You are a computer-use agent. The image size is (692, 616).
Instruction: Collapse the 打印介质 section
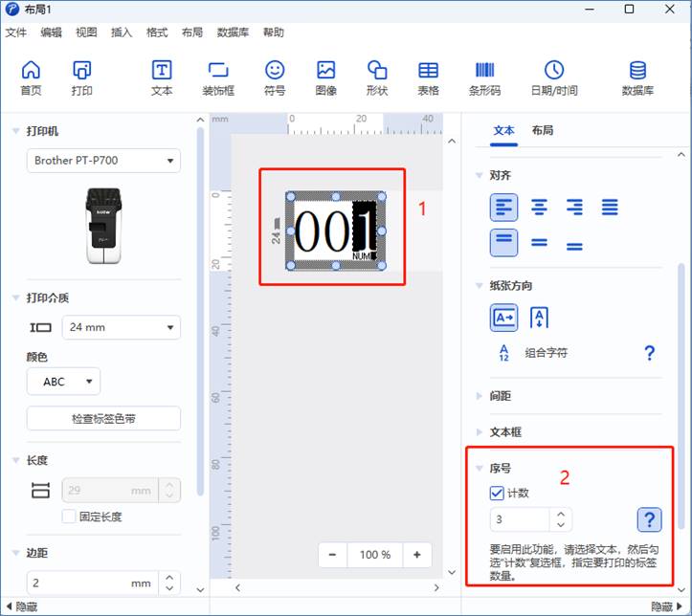pyautogui.click(x=16, y=297)
